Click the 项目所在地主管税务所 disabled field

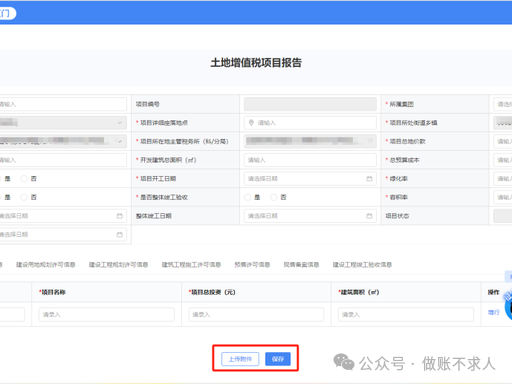click(x=310, y=141)
